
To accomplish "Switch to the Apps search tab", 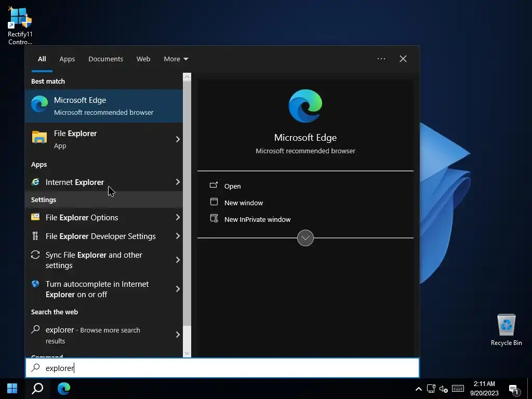I will click(x=67, y=59).
